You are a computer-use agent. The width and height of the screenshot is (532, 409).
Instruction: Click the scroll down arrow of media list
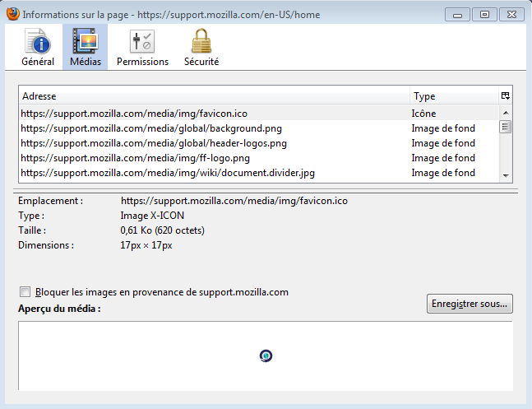tap(506, 175)
